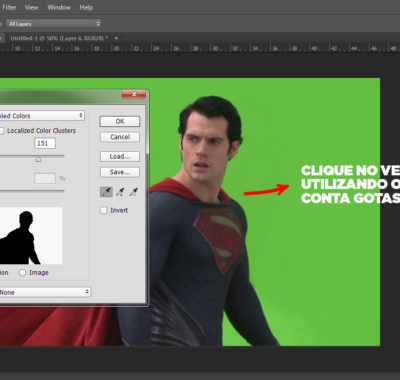This screenshot has height=380, width=400.
Task: Click the black silhouette selection preview
Action: (x=31, y=236)
